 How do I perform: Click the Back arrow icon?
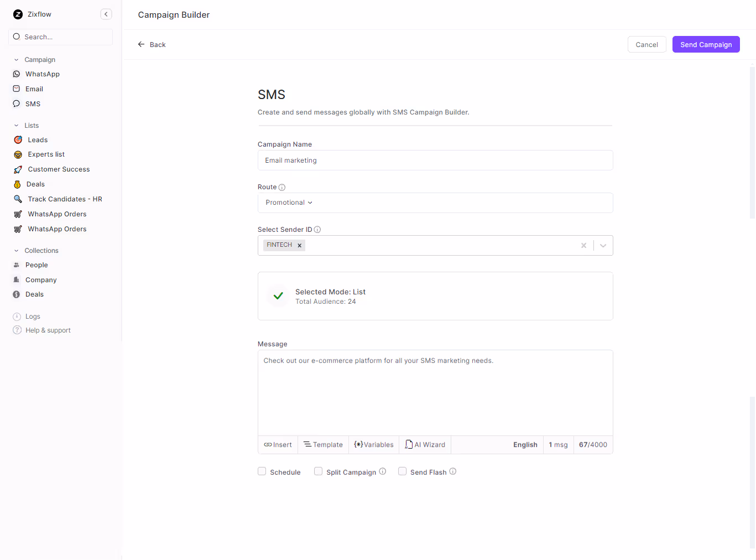click(141, 44)
